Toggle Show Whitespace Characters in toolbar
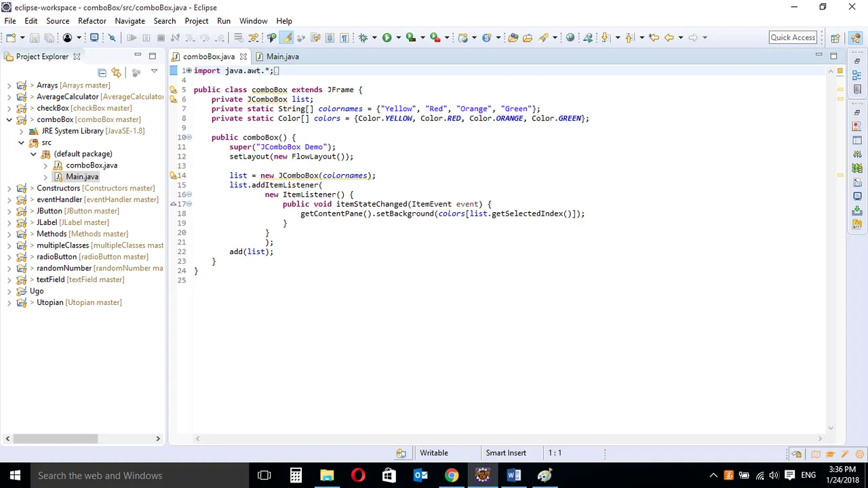 tap(344, 37)
